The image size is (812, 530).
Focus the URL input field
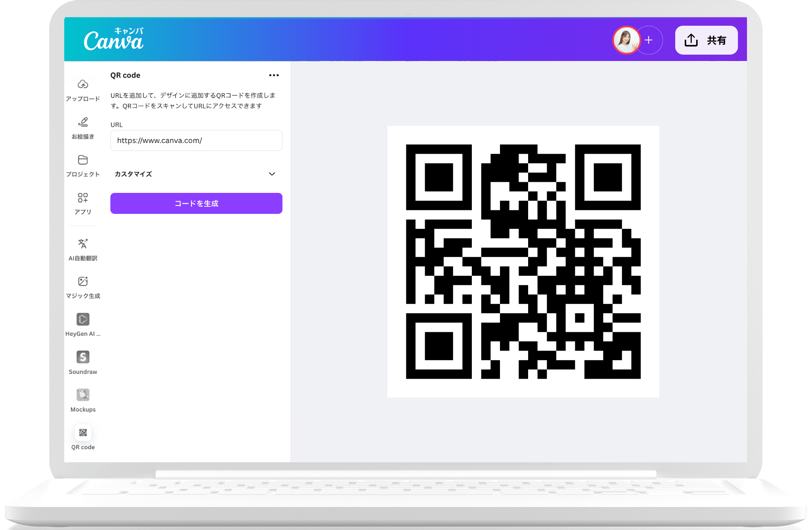[x=196, y=141]
